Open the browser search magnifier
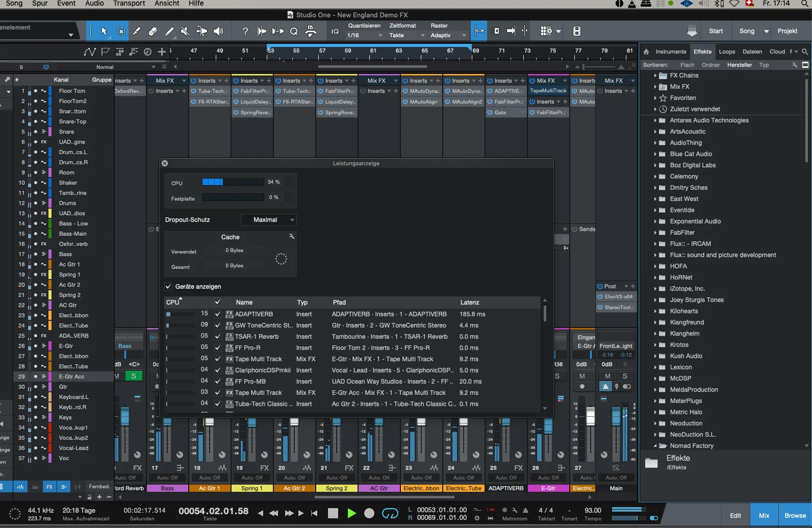Screen dimensions: 812x528 coord(805,52)
